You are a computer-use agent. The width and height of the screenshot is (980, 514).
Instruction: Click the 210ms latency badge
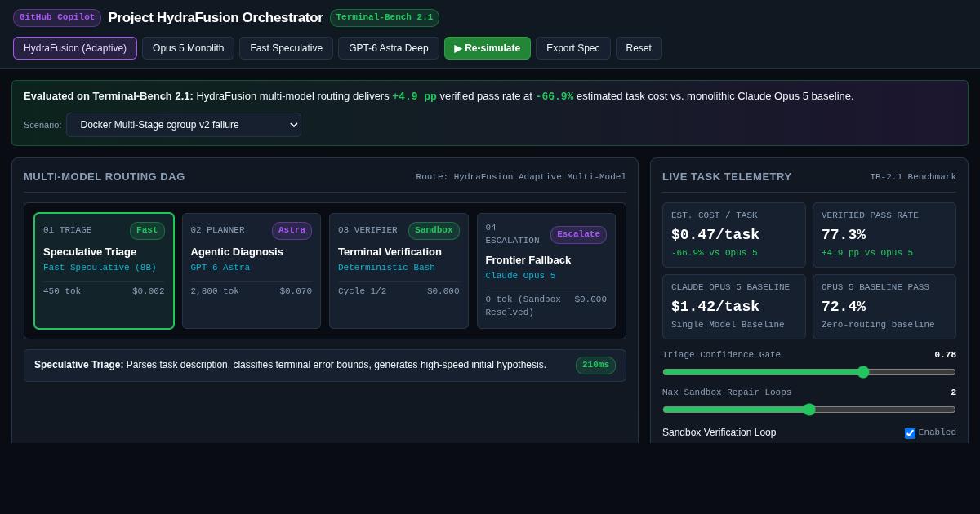pos(595,366)
